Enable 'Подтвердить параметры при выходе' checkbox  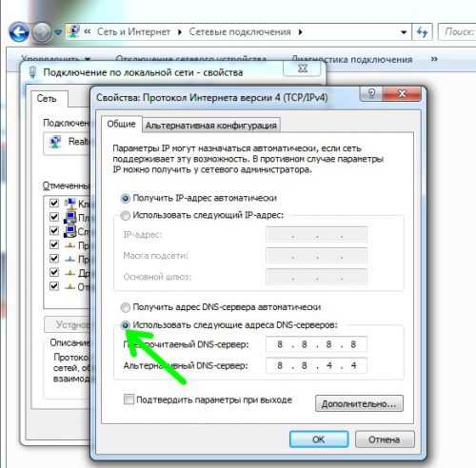(129, 400)
